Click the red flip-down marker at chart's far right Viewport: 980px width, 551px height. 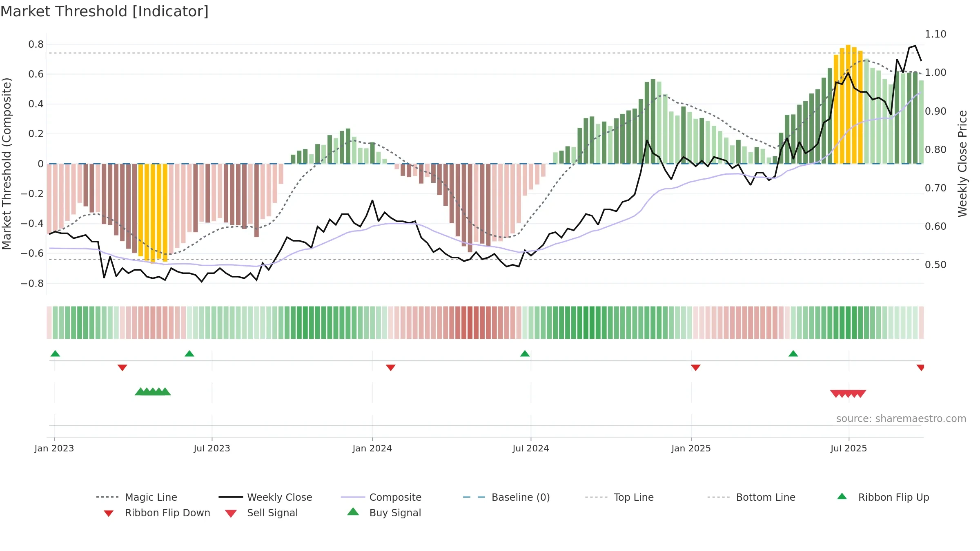click(x=920, y=368)
